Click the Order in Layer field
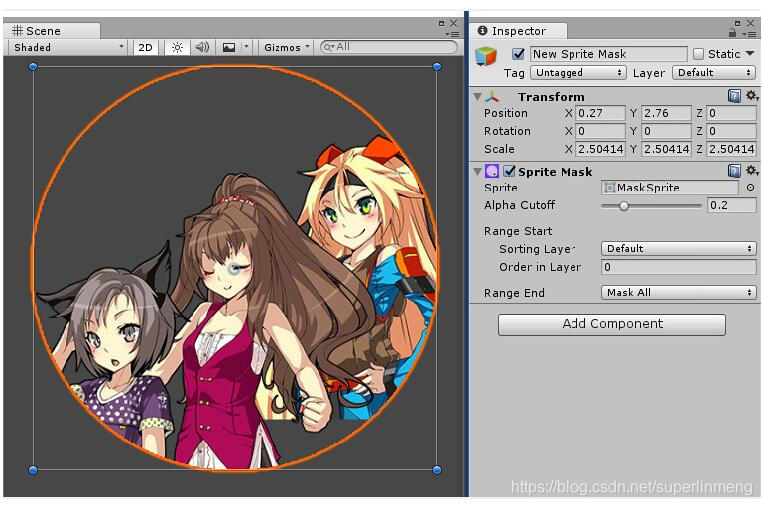This screenshot has width=762, height=506. click(678, 267)
